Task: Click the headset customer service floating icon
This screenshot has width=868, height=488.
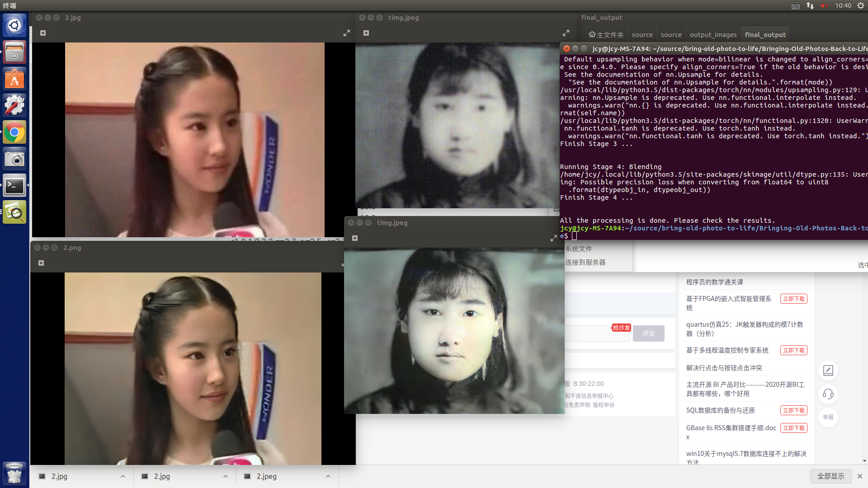Action: click(828, 394)
